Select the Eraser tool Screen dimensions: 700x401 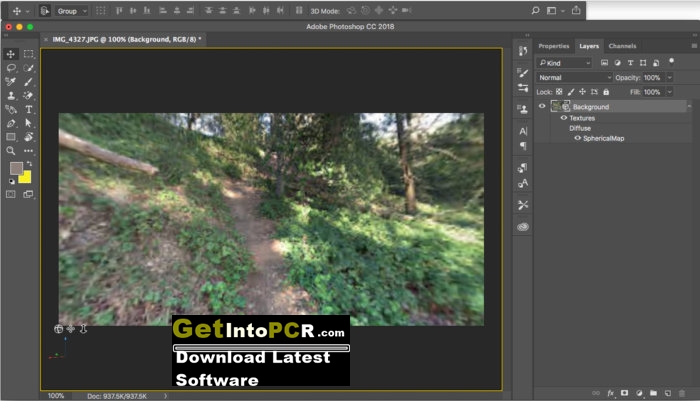click(29, 96)
